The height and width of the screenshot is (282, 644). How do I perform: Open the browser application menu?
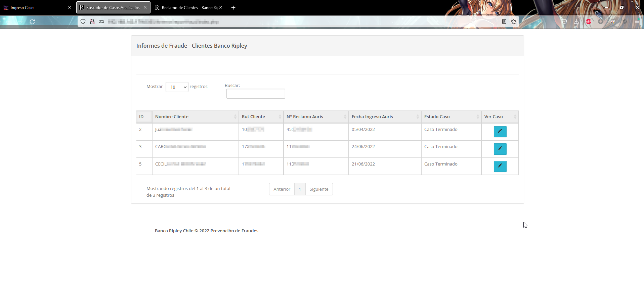point(637,22)
